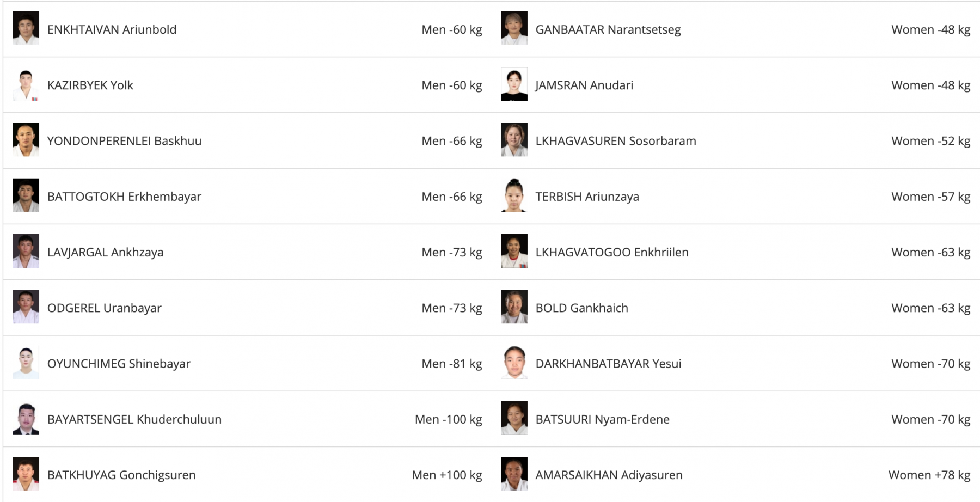
Task: Open LKHAGVATOGOO Enkhriilen athlete link
Action: pos(612,252)
